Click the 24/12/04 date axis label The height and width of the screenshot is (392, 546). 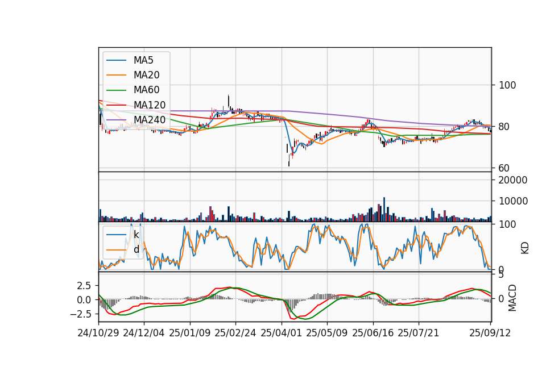[144, 333]
